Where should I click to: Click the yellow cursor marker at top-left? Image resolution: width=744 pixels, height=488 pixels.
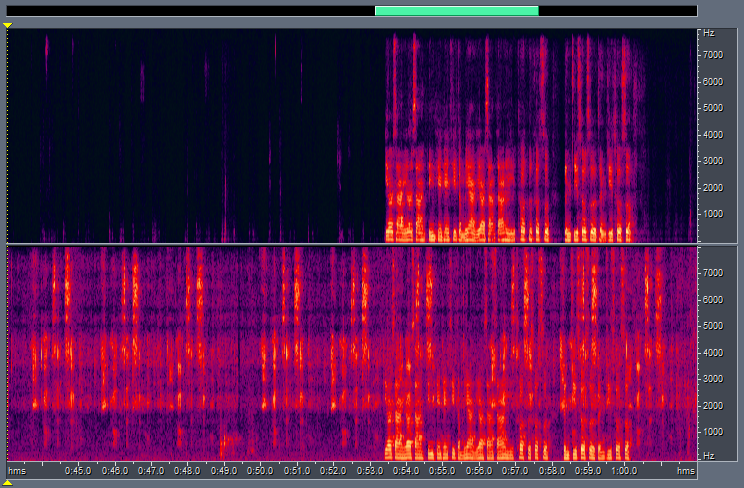[7, 23]
